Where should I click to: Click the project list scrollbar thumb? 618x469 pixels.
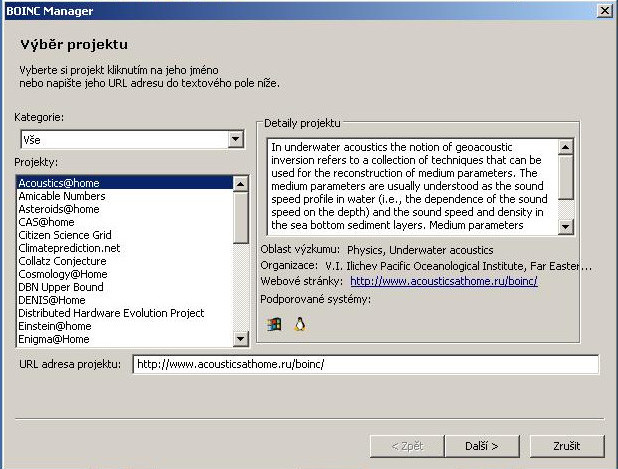[x=240, y=217]
